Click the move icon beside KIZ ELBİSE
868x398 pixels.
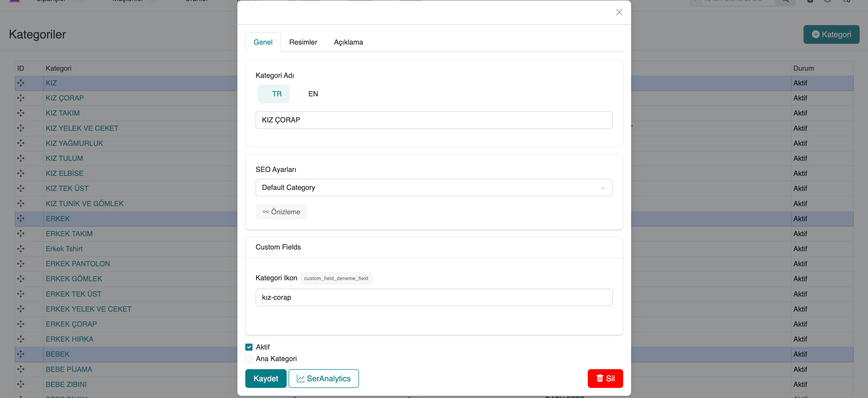click(21, 173)
